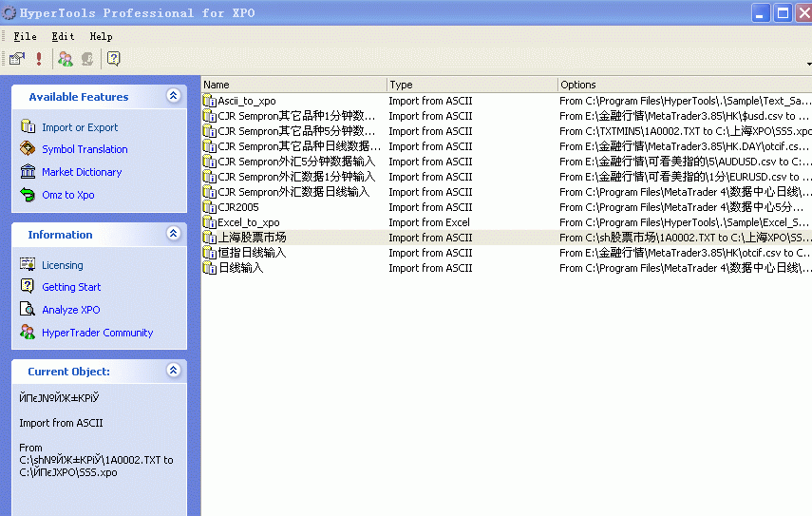Open the File menu
The image size is (812, 516).
coord(25,36)
